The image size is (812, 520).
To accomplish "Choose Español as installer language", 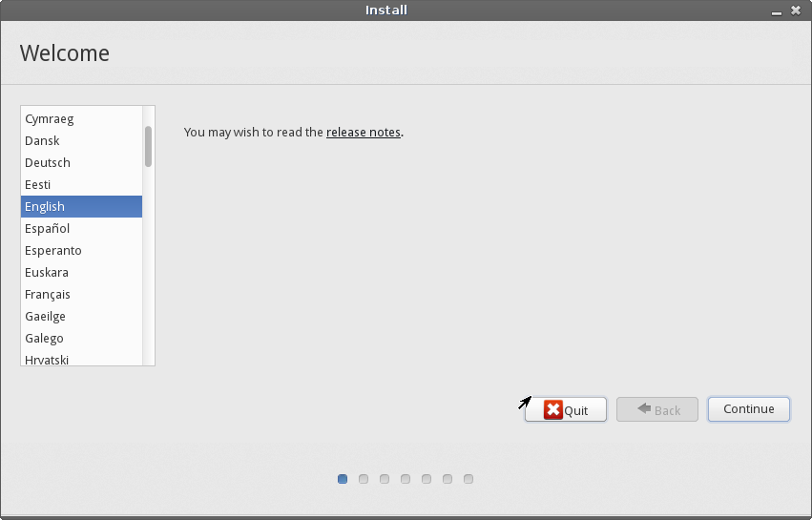I will coord(81,228).
